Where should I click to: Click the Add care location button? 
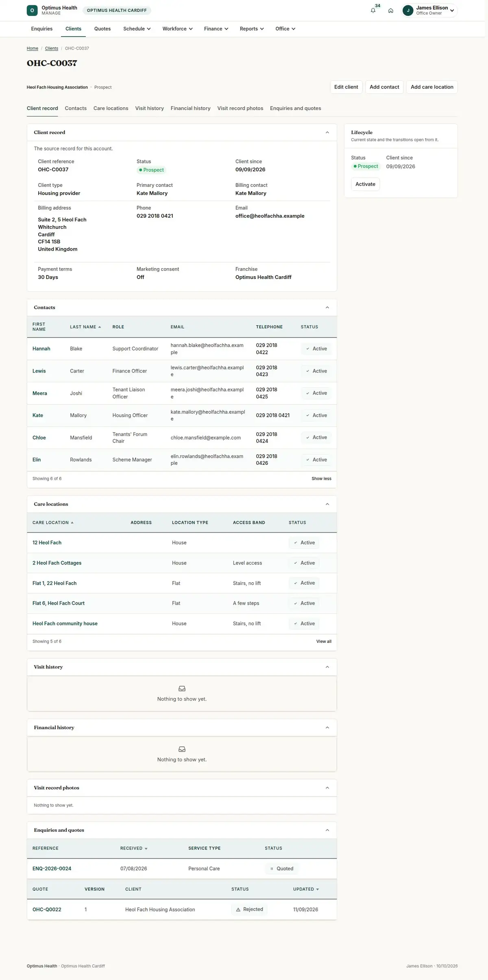tap(432, 87)
